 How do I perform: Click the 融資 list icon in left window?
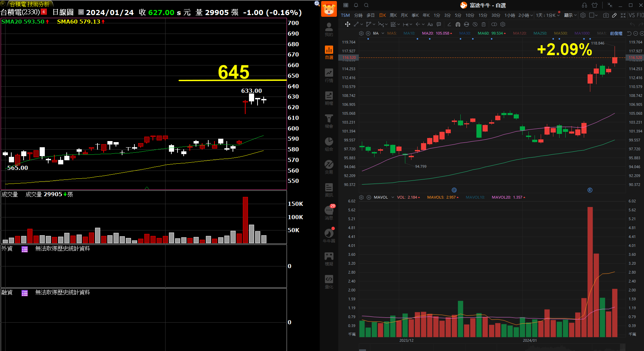[x=25, y=293]
